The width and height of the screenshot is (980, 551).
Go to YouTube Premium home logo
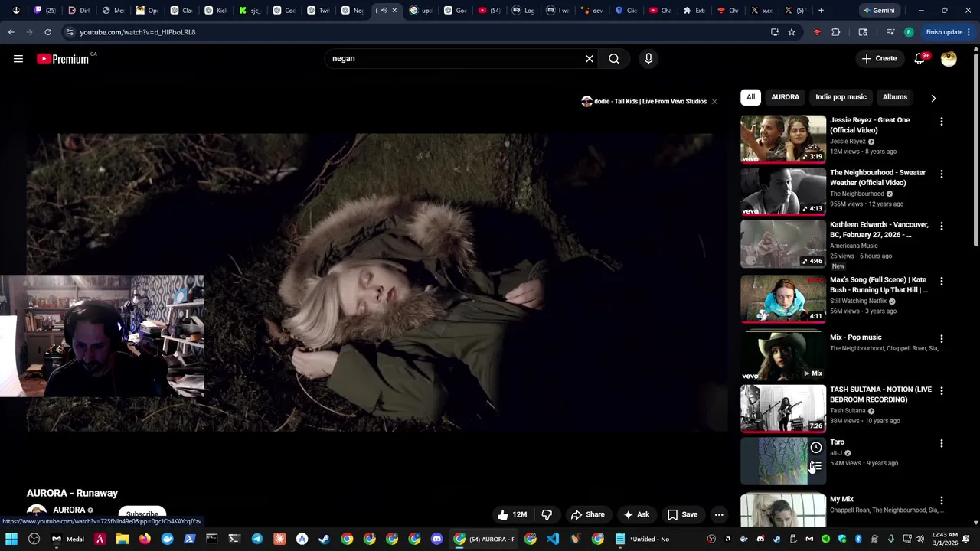point(63,59)
